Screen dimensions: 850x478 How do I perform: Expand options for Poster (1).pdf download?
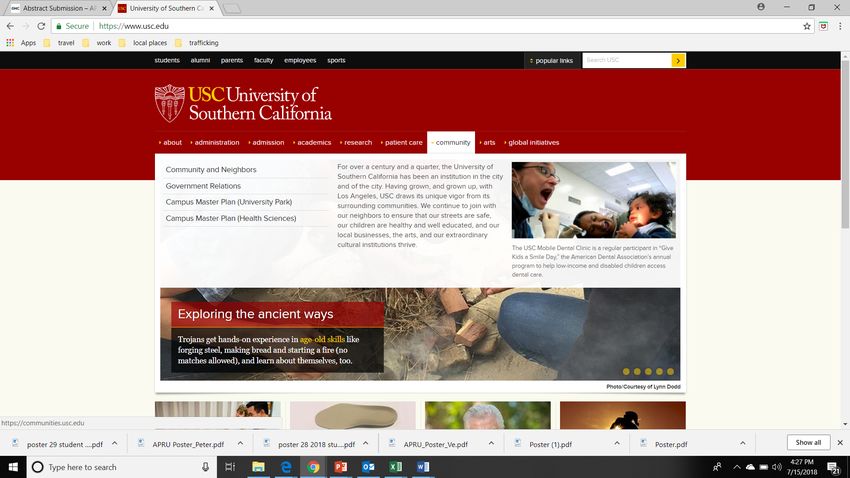point(616,443)
